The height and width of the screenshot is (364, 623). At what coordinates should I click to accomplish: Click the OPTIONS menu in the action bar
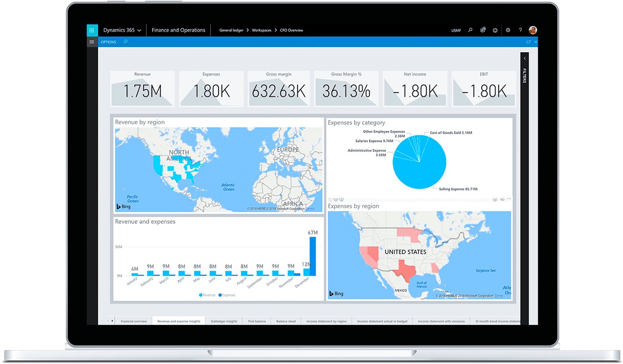point(108,42)
